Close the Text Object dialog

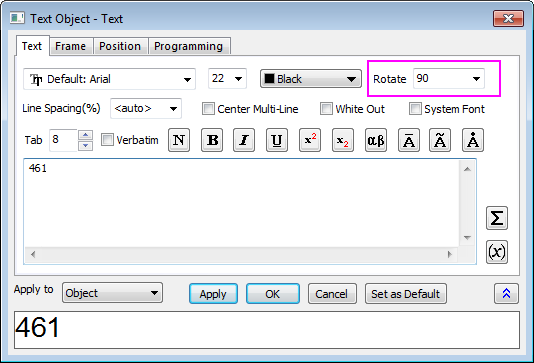[508, 18]
